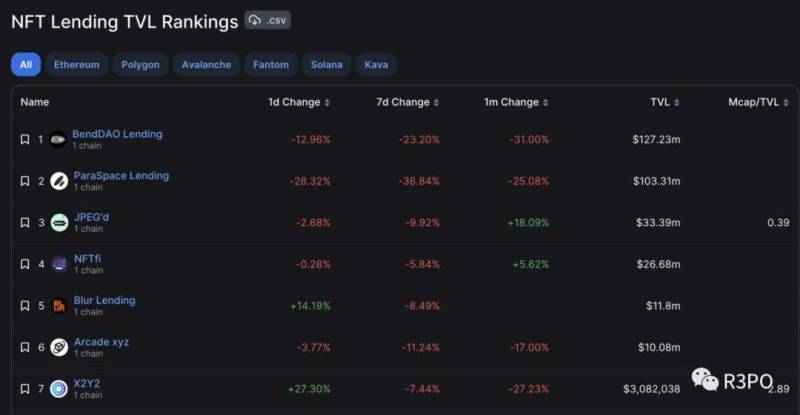The image size is (800, 415).
Task: Click the Arcade xyz logo icon
Action: pyautogui.click(x=59, y=347)
